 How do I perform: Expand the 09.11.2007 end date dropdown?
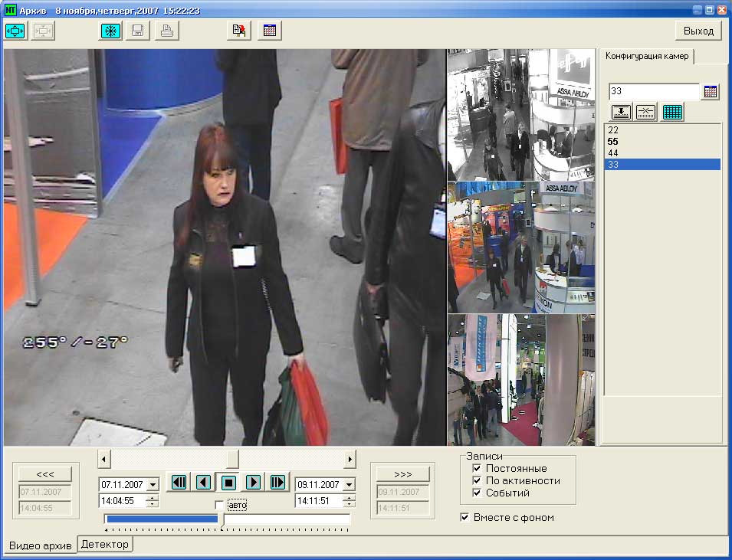pyautogui.click(x=349, y=484)
